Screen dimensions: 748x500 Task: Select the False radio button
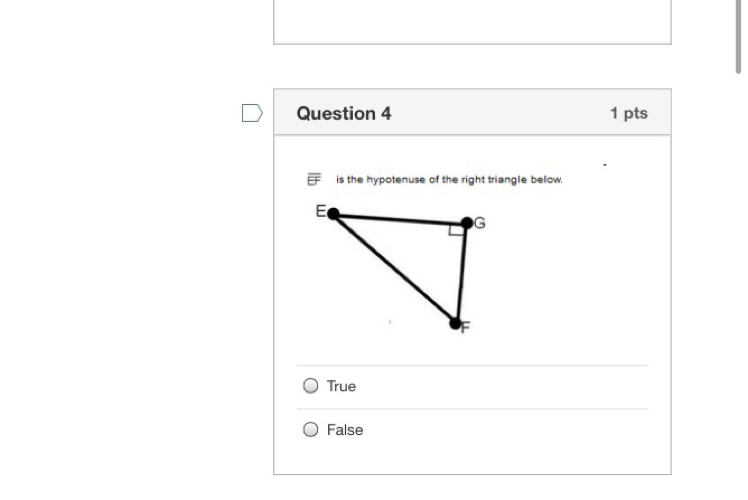tap(310, 430)
